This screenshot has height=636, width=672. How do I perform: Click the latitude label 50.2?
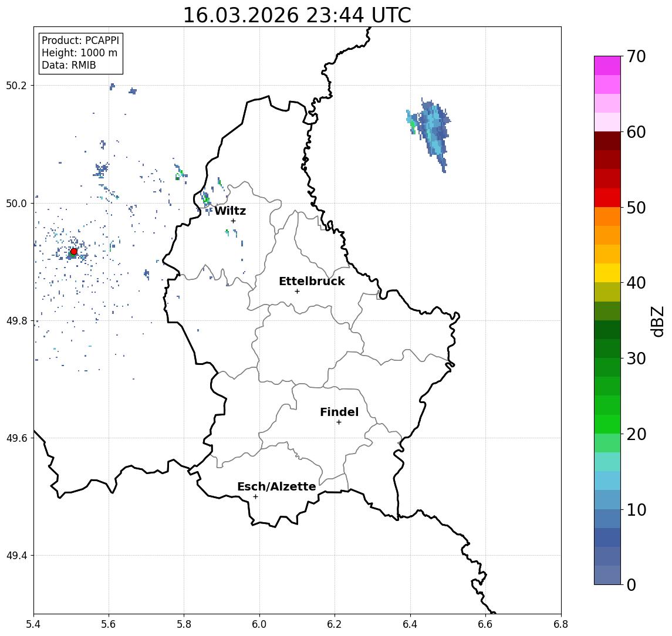pyautogui.click(x=16, y=85)
